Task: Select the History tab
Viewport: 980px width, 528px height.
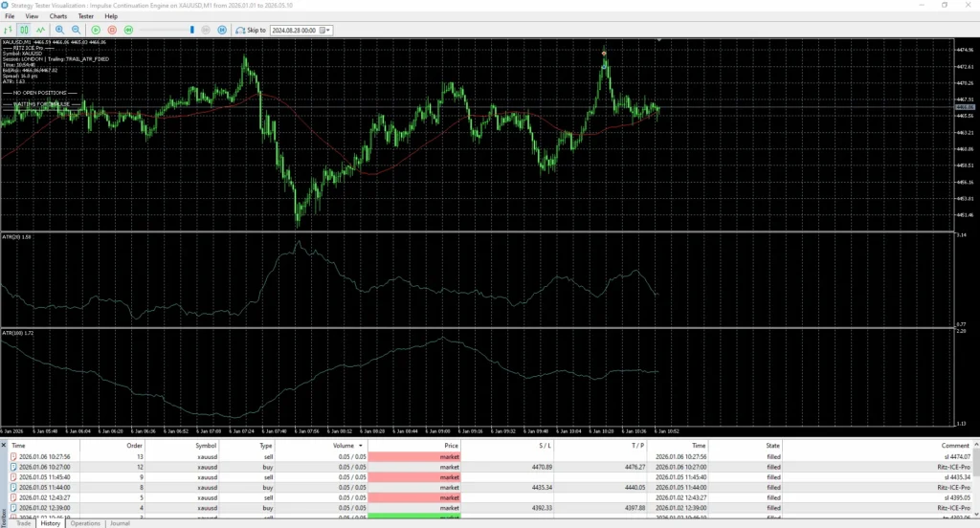Action: (x=50, y=523)
